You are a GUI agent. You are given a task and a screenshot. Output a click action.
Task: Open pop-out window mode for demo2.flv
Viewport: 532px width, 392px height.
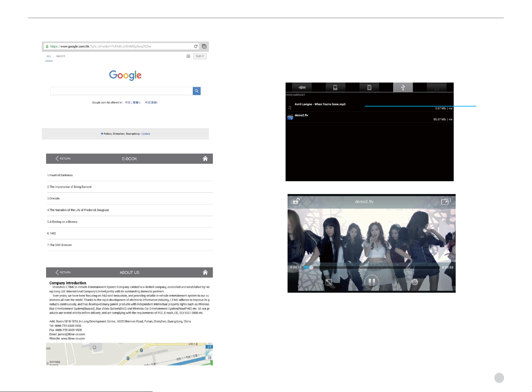click(446, 201)
